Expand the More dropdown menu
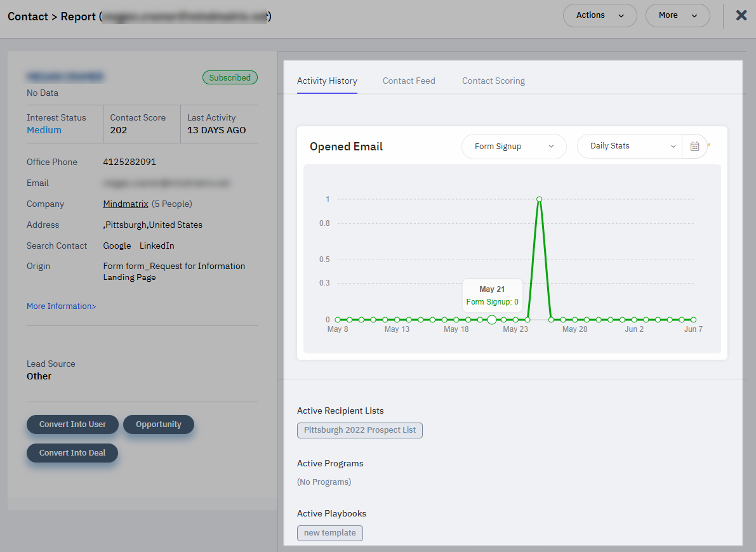Viewport: 756px width, 552px height. (x=677, y=15)
